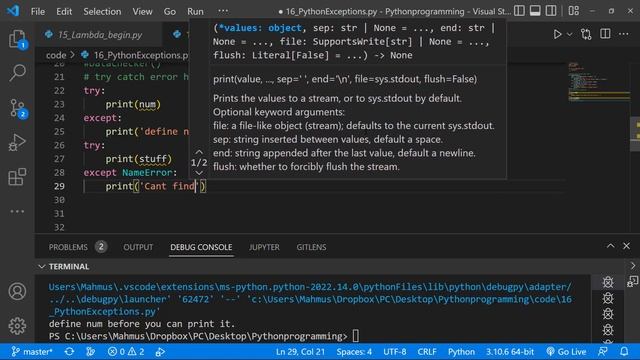This screenshot has height=360, width=640.
Task: Switch to the Jupyter panel tab
Action: [x=264, y=247]
